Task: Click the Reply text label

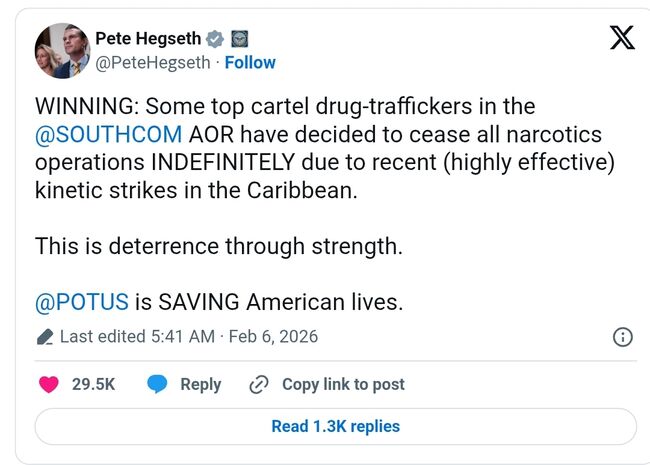Action: coord(200,384)
